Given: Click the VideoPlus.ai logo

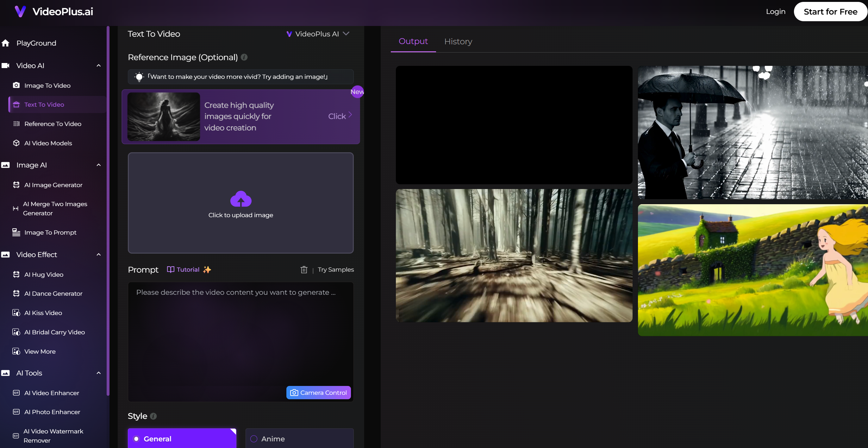Looking at the screenshot, I should tap(54, 11).
